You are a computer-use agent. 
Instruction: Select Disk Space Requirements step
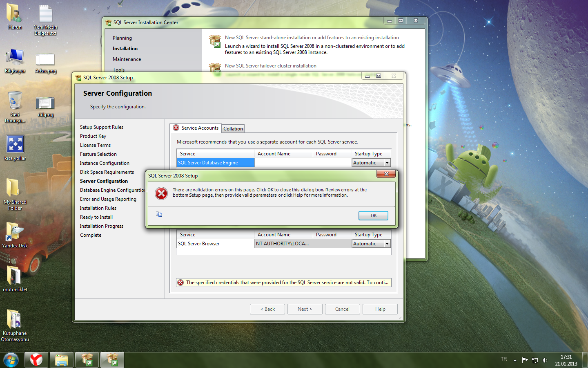[x=107, y=172]
